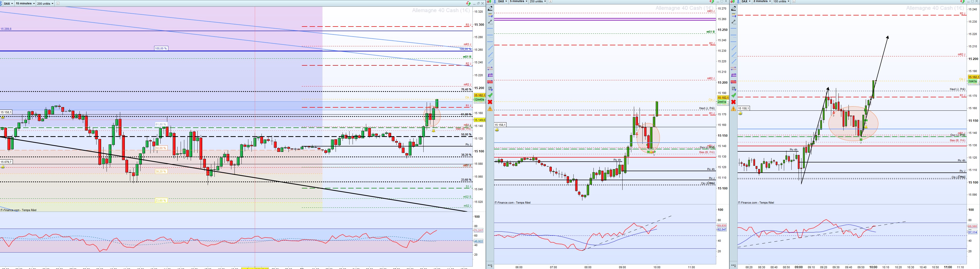Click the red horizontal zone tool on the 5-minute chart toolbar
The image size is (980, 269).
point(490,82)
